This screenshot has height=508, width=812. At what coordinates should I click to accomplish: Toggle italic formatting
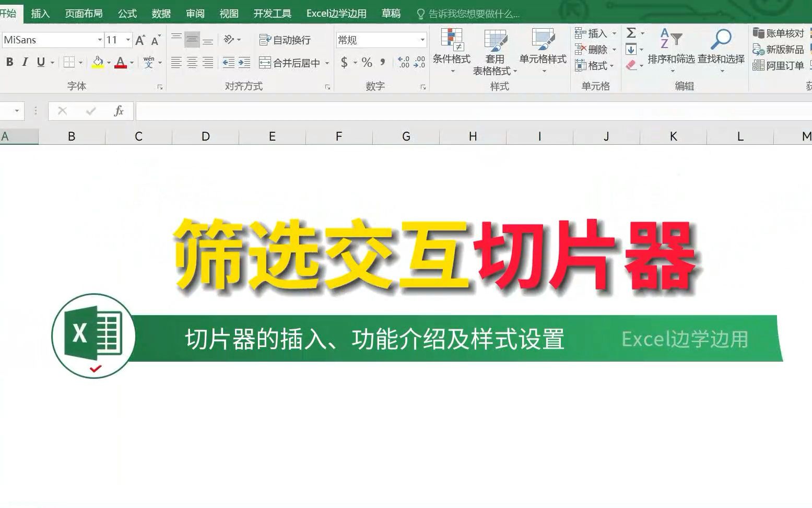click(x=25, y=62)
